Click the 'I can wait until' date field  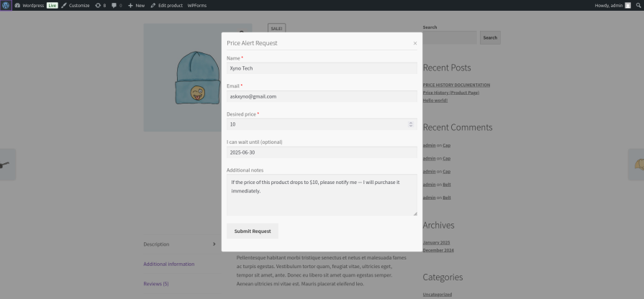pyautogui.click(x=321, y=152)
